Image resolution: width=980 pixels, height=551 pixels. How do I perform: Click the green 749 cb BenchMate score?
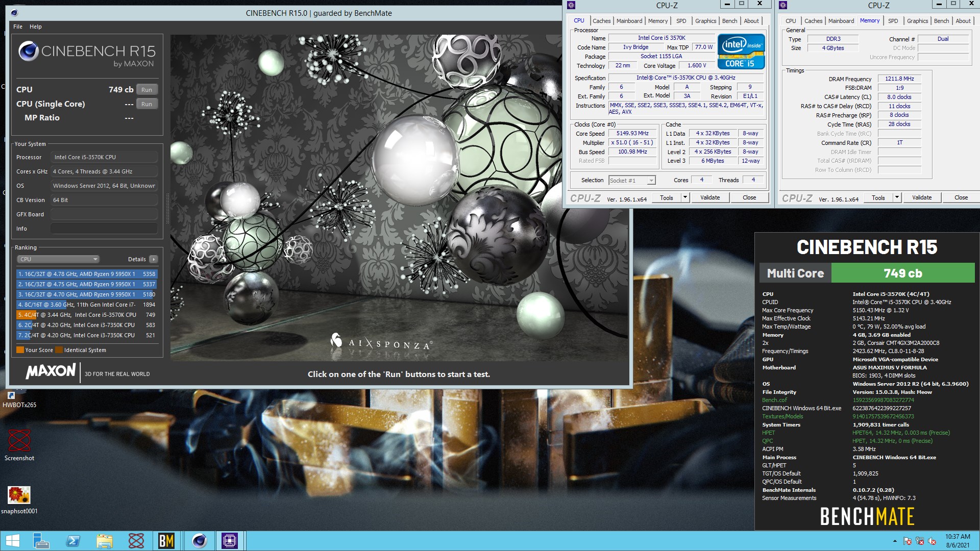click(903, 273)
